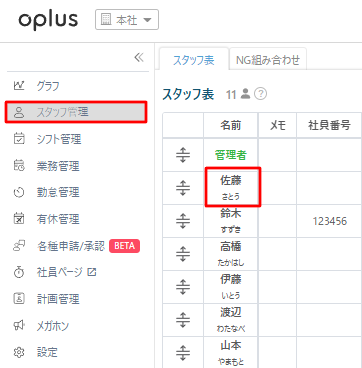Select スタッフ管理 in the sidebar
The image size is (362, 368).
(76, 112)
